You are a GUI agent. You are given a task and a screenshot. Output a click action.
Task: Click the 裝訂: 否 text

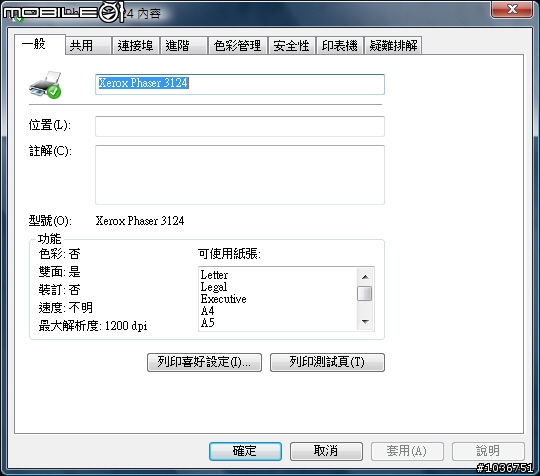59,290
